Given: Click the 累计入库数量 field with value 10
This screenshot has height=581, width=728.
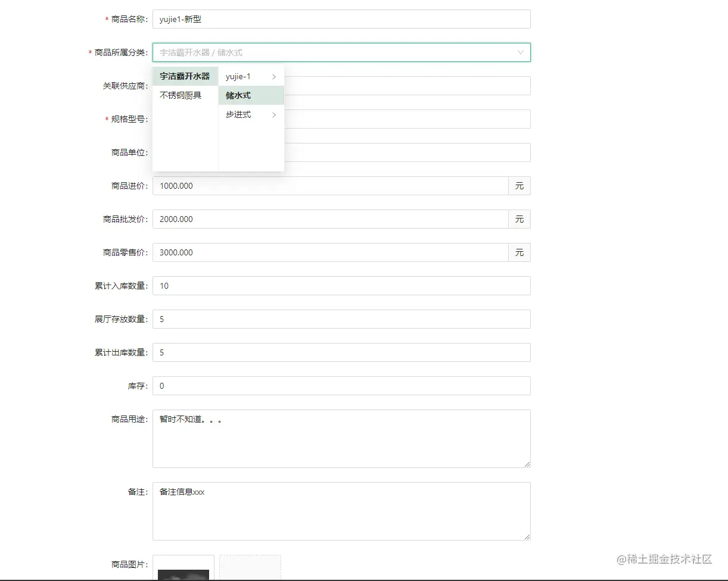Looking at the screenshot, I should click(x=341, y=286).
